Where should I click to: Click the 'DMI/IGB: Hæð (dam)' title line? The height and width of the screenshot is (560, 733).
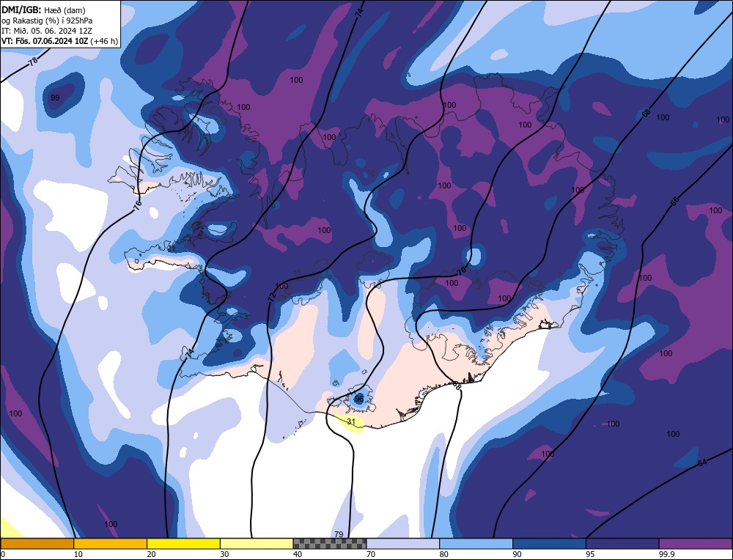44,10
